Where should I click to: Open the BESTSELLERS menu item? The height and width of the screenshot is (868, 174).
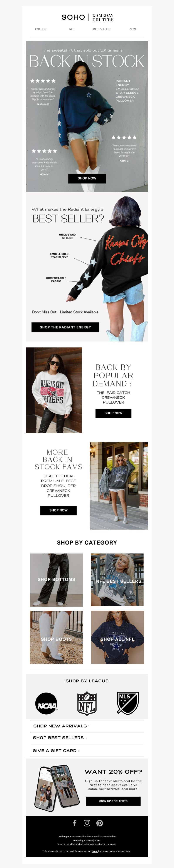[x=102, y=29]
